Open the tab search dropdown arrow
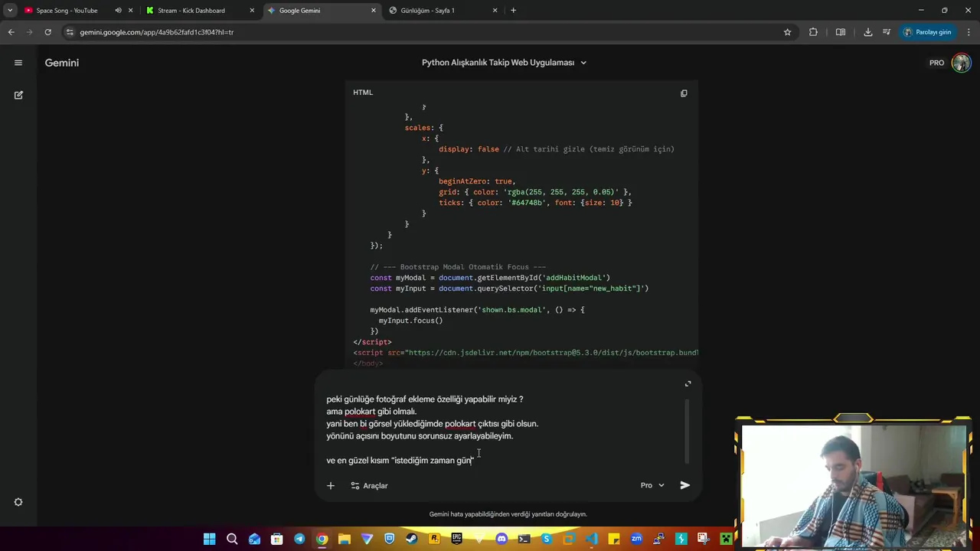This screenshot has width=980, height=551. click(x=10, y=11)
